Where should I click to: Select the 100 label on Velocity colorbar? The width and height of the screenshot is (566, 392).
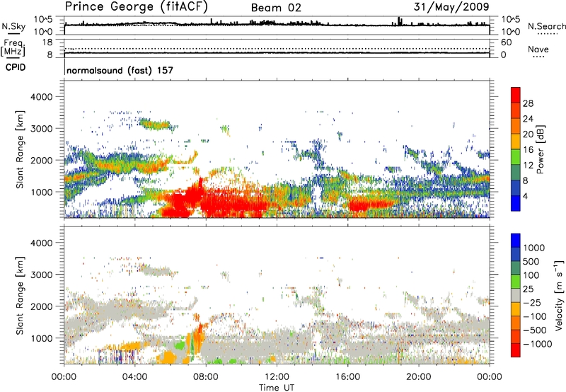pyautogui.click(x=532, y=275)
